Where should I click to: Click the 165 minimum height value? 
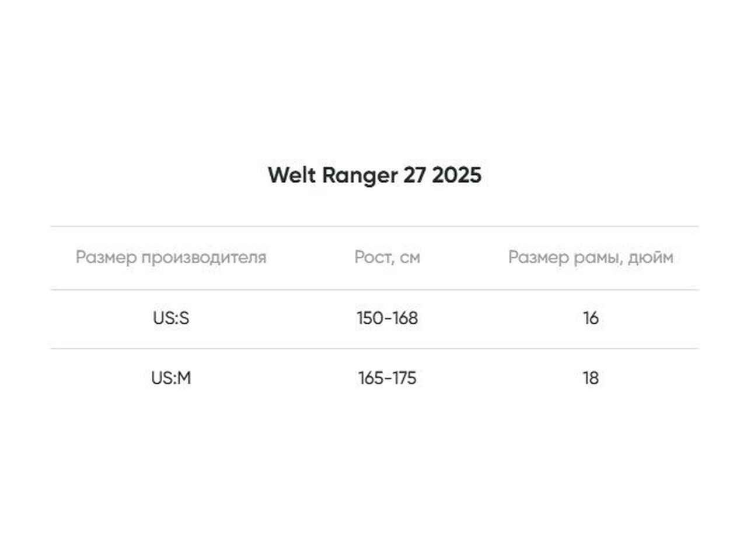tap(371, 378)
